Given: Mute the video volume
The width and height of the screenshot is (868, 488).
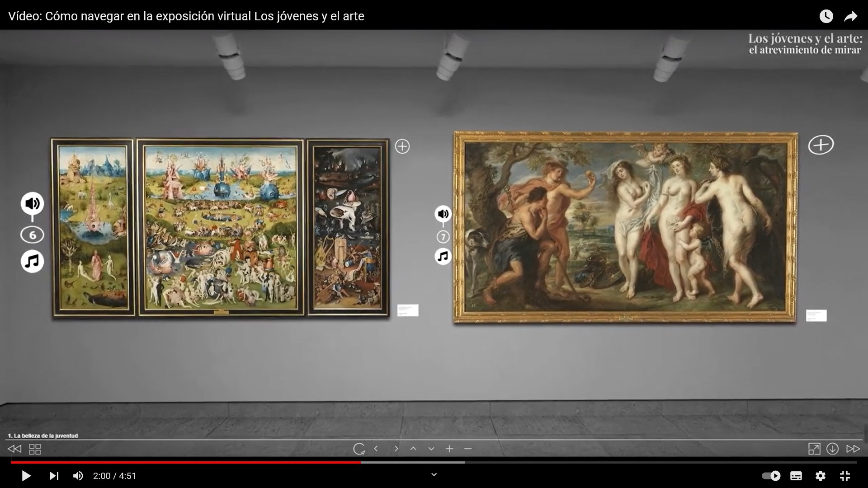Looking at the screenshot, I should [x=78, y=476].
